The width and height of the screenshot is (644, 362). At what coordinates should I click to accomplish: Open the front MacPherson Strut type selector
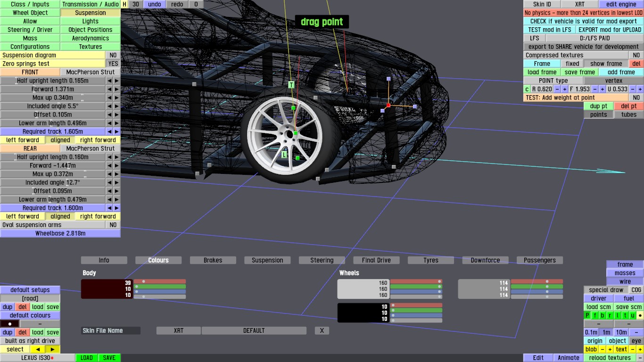coord(90,72)
